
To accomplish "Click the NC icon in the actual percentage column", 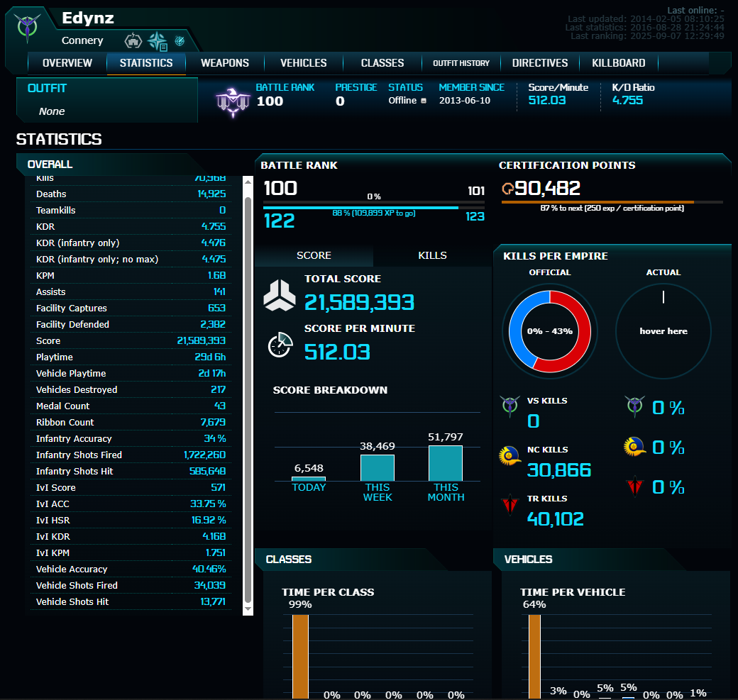I will coord(634,446).
